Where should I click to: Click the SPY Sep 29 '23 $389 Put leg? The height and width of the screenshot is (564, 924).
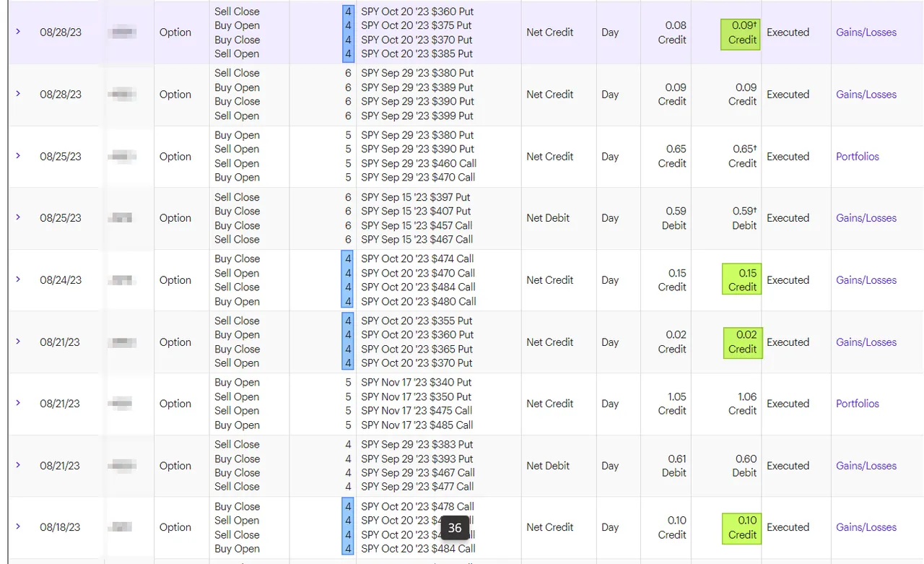417,87
